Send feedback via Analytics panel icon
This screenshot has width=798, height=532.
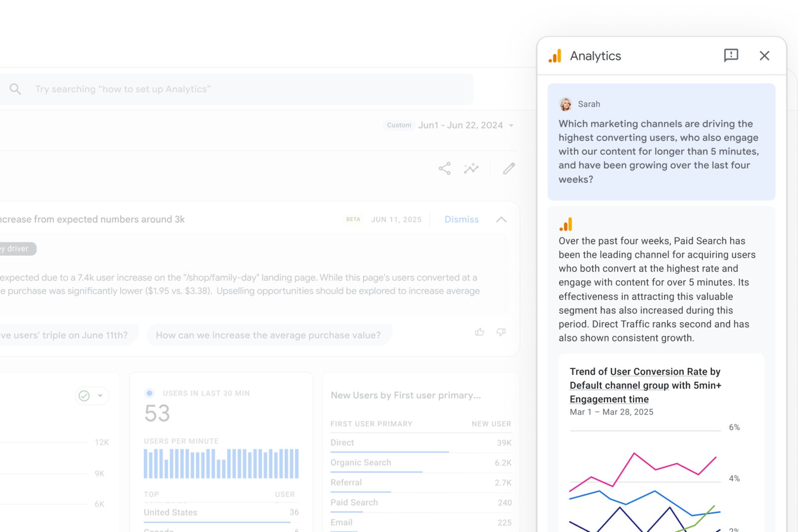[731, 55]
